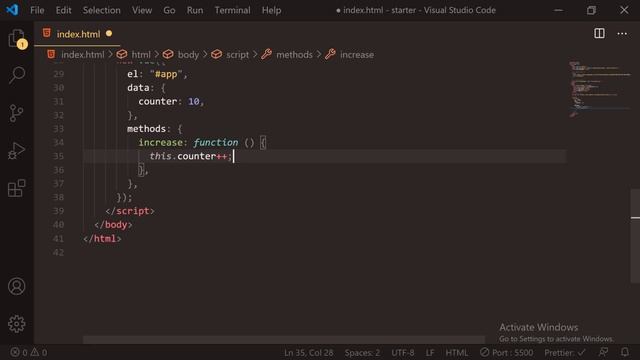This screenshot has height=360, width=640.
Task: Click the closing body tag
Action: [x=113, y=224]
